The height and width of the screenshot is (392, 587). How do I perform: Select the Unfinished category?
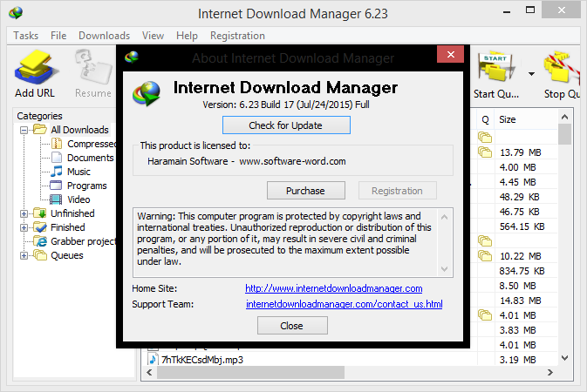72,213
